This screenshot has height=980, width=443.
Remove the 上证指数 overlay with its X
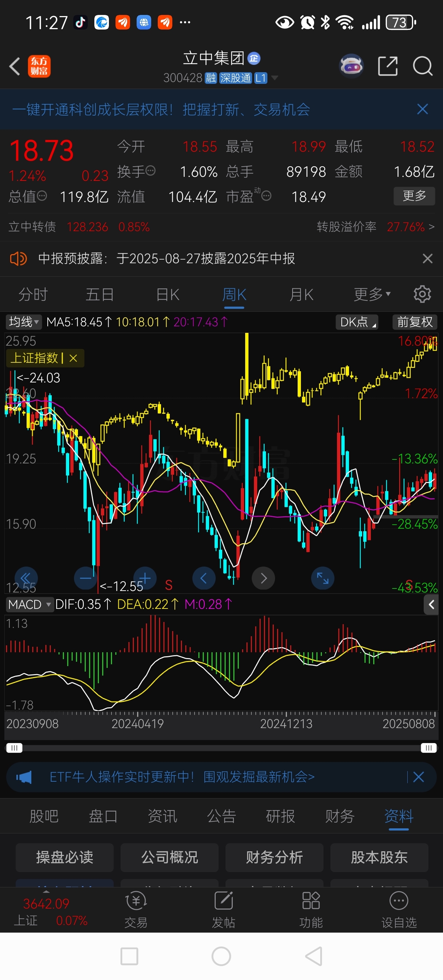73,358
